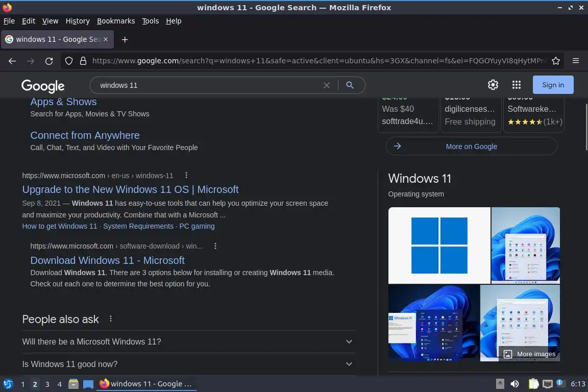588x392 pixels.
Task: Clear the search box with the X icon
Action: coord(327,85)
